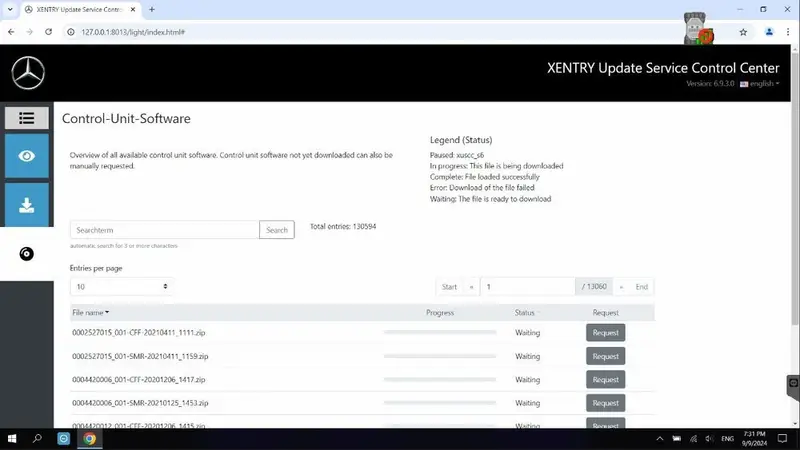The image size is (800, 450).
Task: Select the disc control-unit-software sidebar icon
Action: tap(27, 254)
